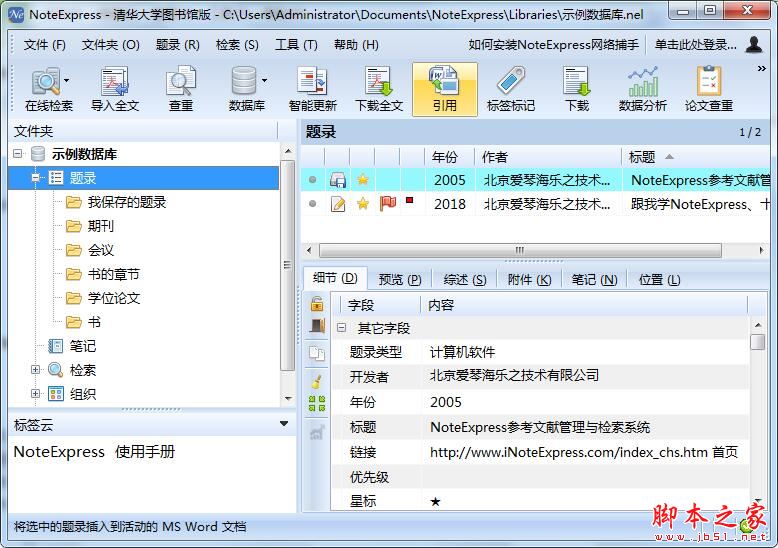The height and width of the screenshot is (548, 778).
Task: Click the 如何安装NoteExpress网络捕手 link
Action: click(x=553, y=45)
